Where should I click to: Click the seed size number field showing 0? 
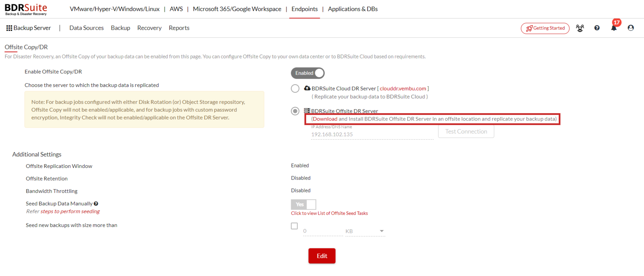323,231
